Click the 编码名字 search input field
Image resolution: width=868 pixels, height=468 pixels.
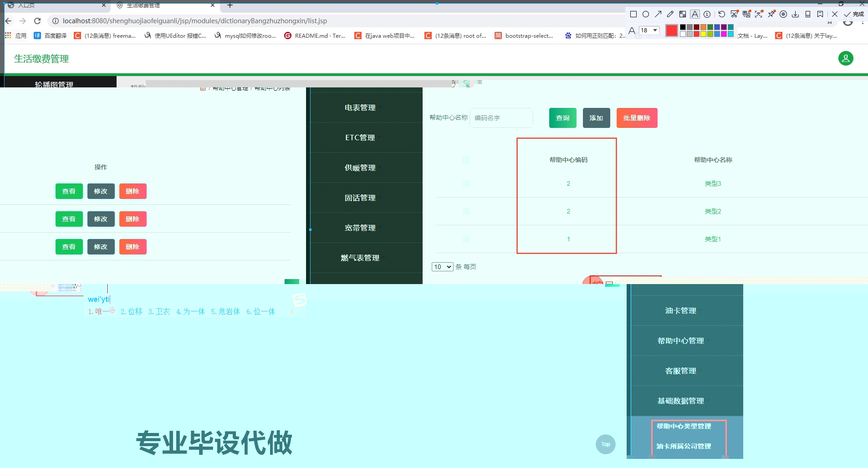click(501, 118)
